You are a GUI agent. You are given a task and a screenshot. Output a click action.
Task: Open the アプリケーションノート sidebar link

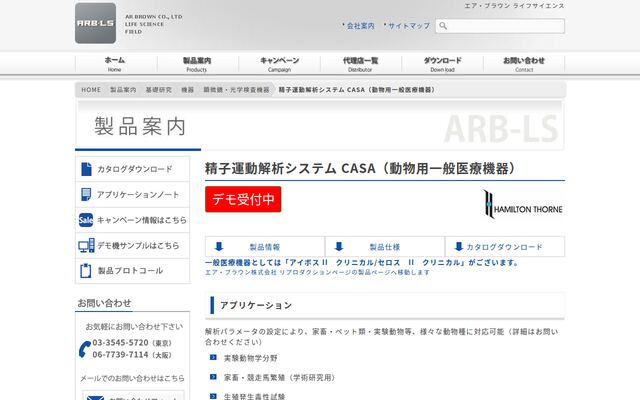tap(133, 194)
